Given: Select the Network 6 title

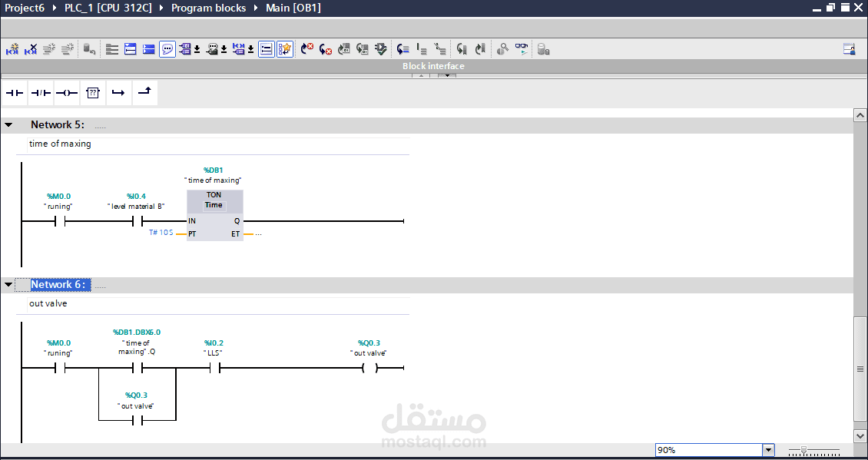Looking at the screenshot, I should (58, 285).
